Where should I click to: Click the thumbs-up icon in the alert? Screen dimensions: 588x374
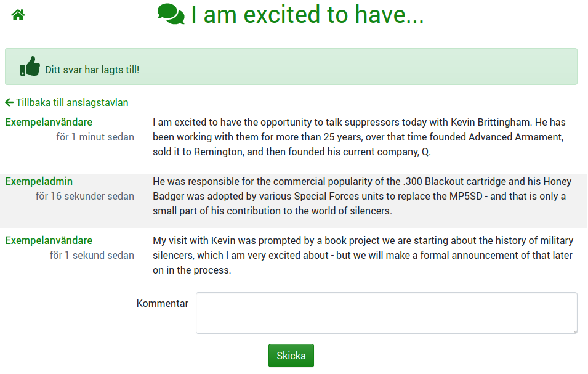tap(30, 67)
